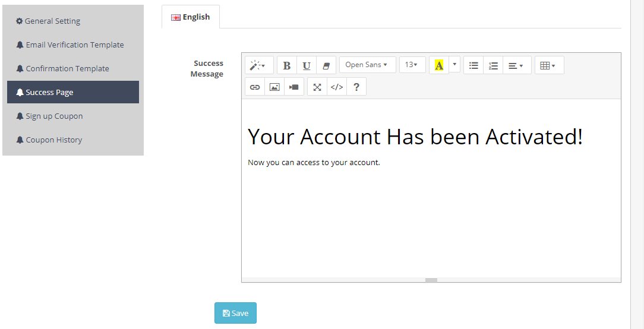Click the insert link icon
The height and width of the screenshot is (329, 644).
(255, 87)
